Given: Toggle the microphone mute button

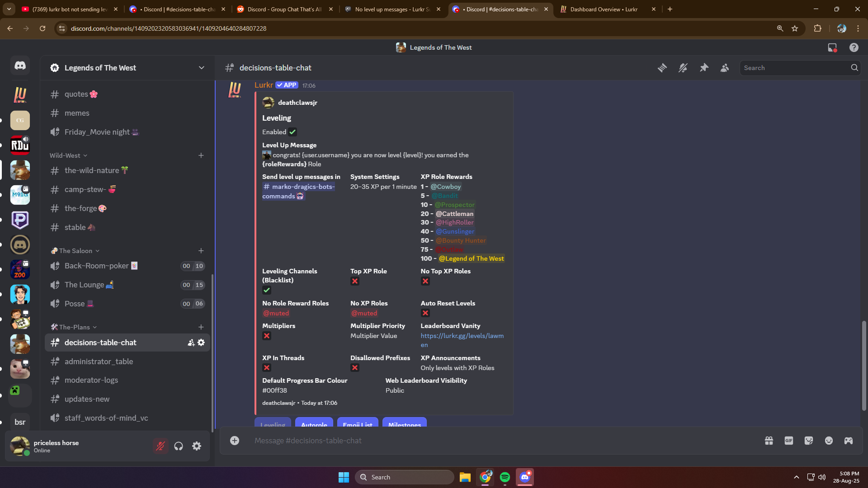Looking at the screenshot, I should [x=160, y=446].
